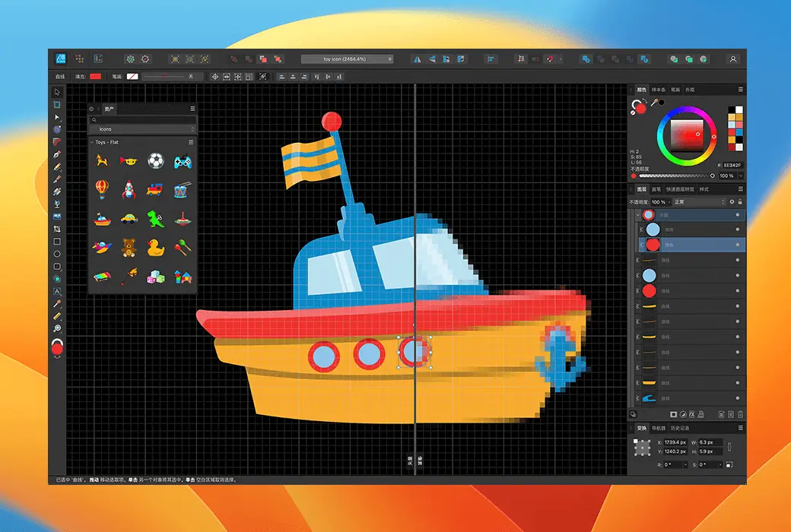The height and width of the screenshot is (532, 791).
Task: Open the Alignment options icon
Action: tap(491, 59)
